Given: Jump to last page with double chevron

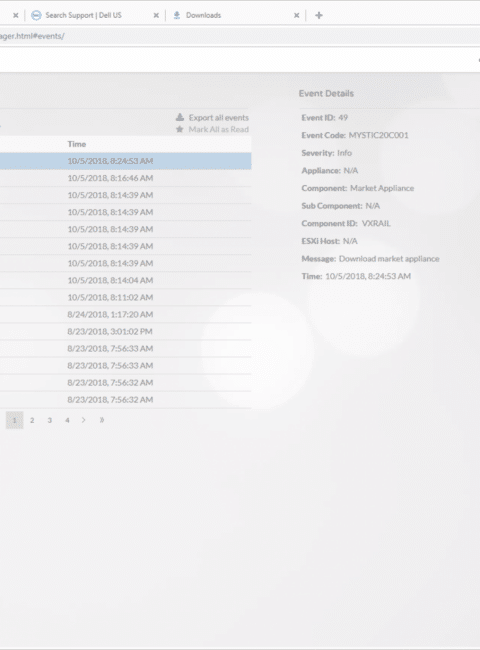Looking at the screenshot, I should (102, 420).
